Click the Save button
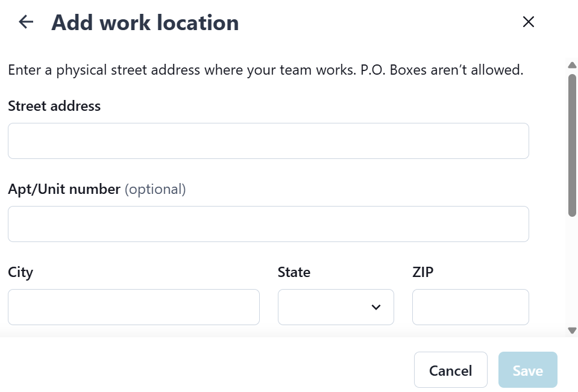578x392 pixels. (x=527, y=370)
